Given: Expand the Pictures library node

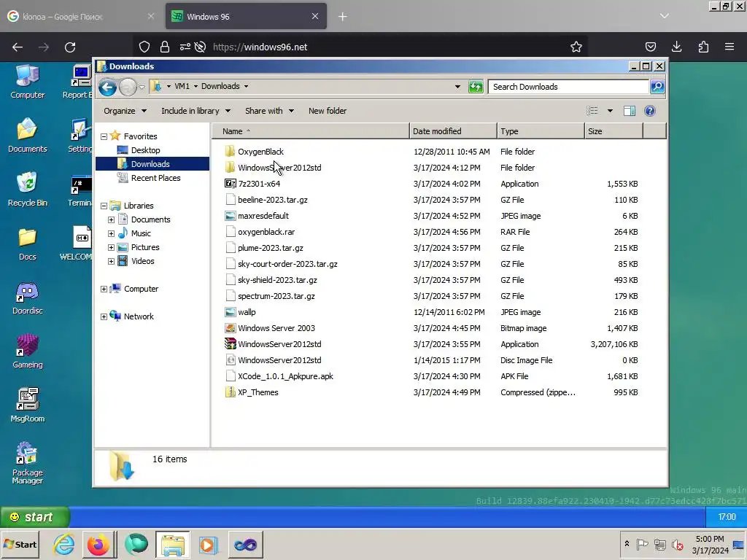Looking at the screenshot, I should pyautogui.click(x=111, y=248).
